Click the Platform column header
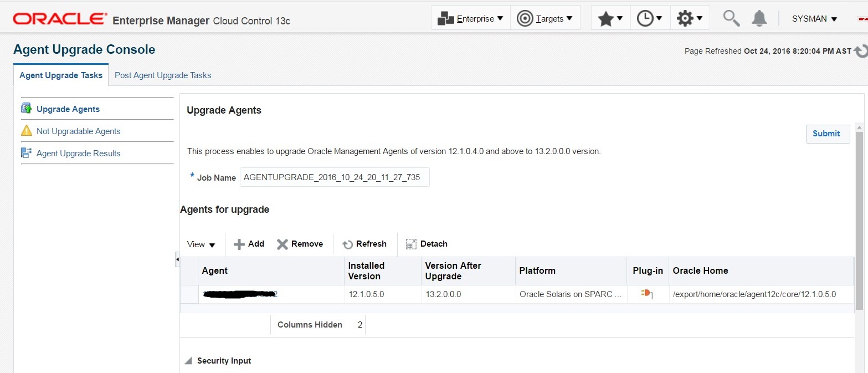This screenshot has height=373, width=868. click(x=571, y=271)
